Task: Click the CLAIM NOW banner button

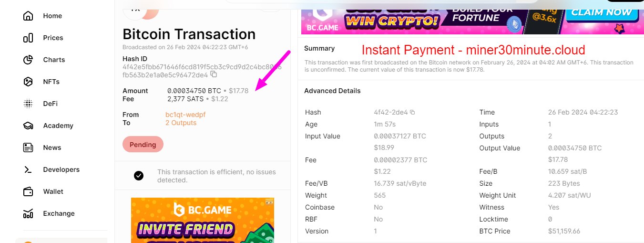Action: (602, 12)
